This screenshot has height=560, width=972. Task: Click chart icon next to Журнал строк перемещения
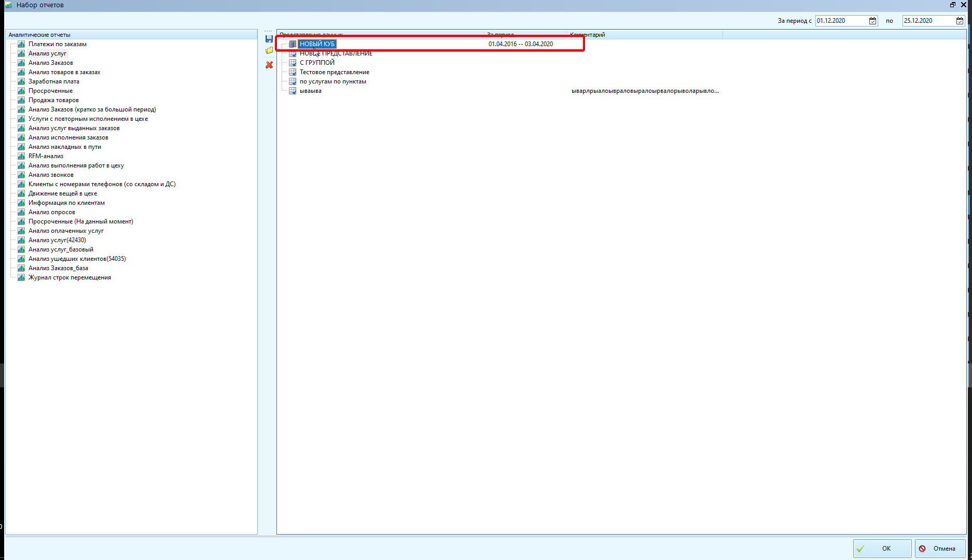pyautogui.click(x=21, y=277)
